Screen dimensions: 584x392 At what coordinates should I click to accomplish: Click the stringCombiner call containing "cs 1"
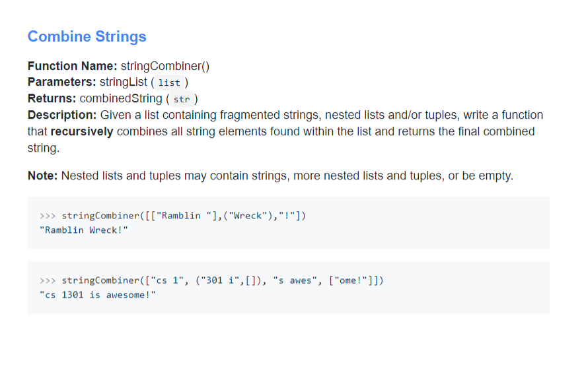click(222, 280)
